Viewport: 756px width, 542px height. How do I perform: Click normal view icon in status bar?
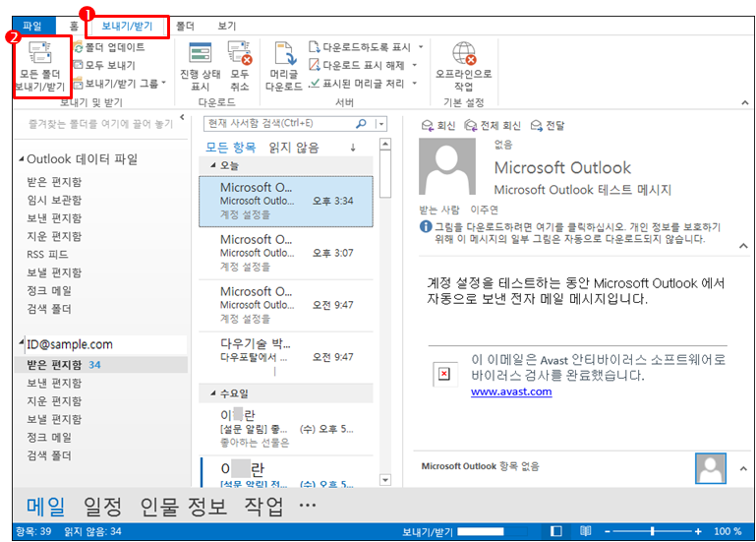point(555,531)
